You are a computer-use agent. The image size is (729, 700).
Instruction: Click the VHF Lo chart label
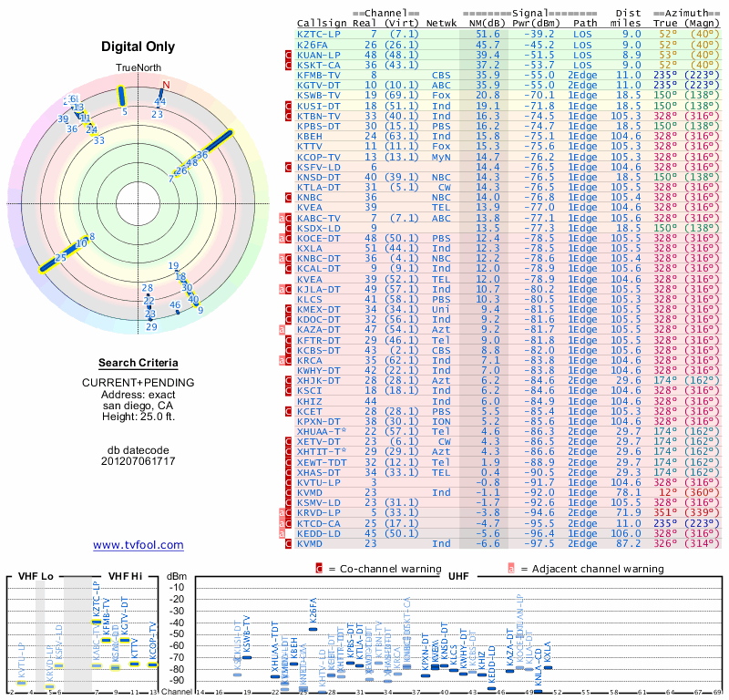click(x=36, y=576)
